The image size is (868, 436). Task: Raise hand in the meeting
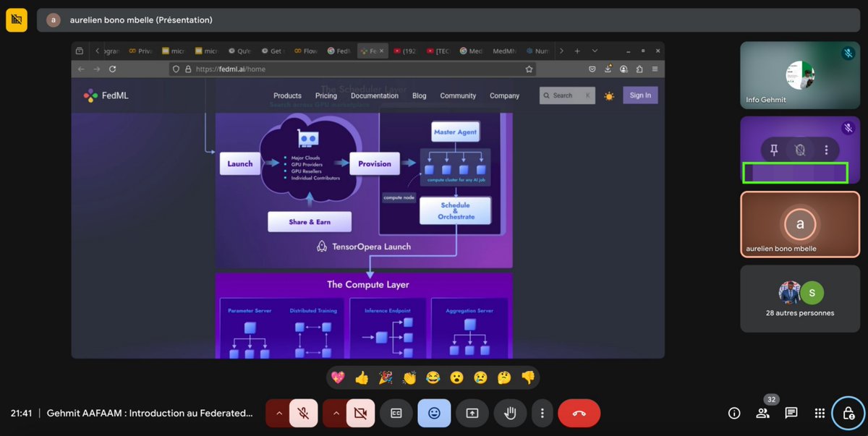(x=510, y=414)
